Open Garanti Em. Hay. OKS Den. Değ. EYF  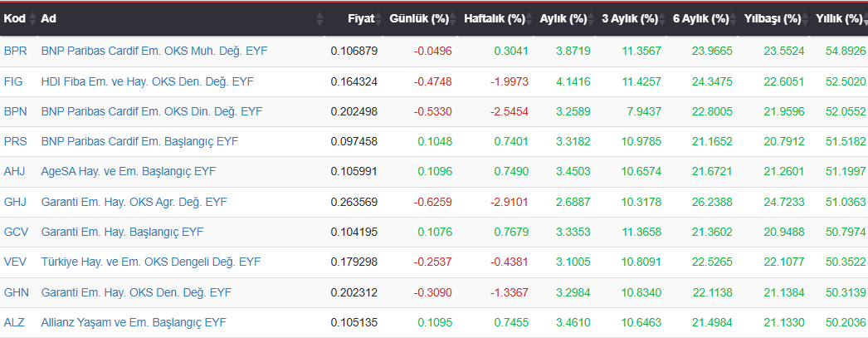click(x=136, y=292)
